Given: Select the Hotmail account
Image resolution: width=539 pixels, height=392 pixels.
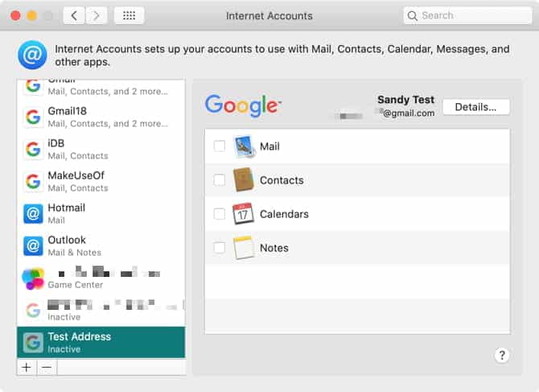Looking at the screenshot, I should pyautogui.click(x=101, y=213).
